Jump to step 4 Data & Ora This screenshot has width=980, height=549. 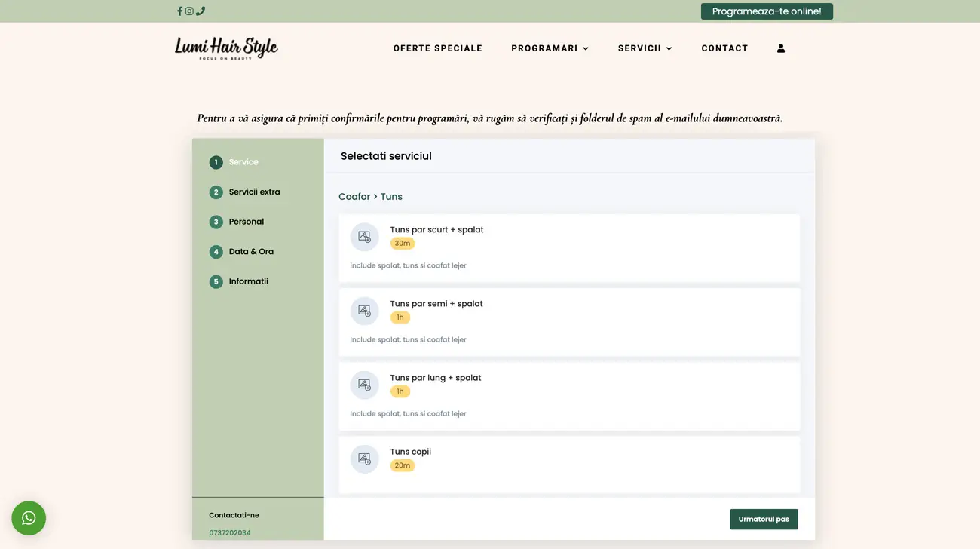(x=250, y=252)
